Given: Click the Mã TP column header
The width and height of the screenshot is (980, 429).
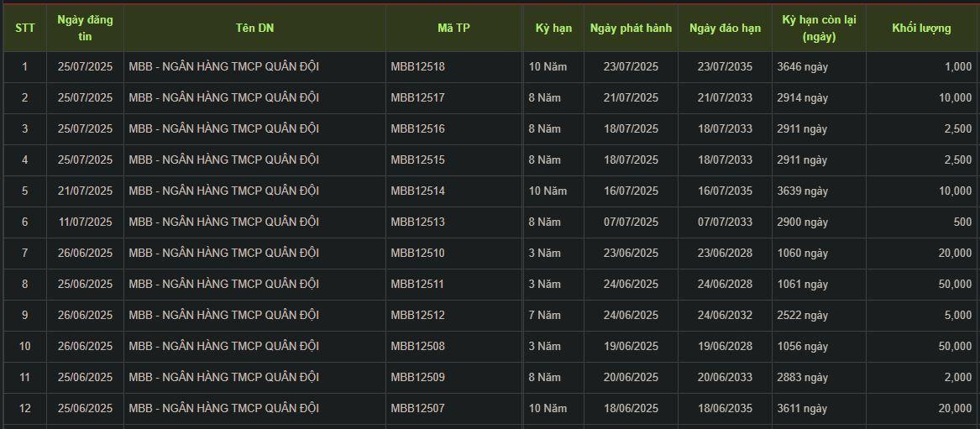Looking at the screenshot, I should tap(453, 28).
